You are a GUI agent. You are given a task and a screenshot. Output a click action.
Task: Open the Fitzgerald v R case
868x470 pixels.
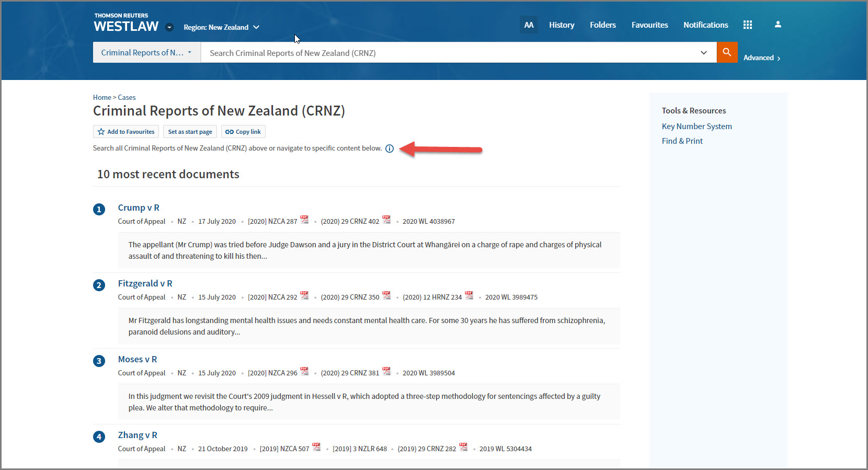coord(145,283)
